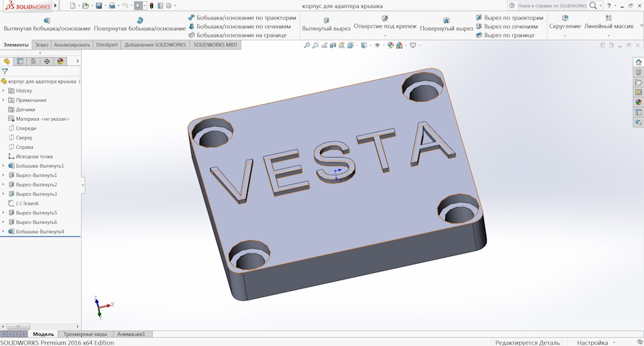Select Lofted Cut (Вырез по сечениям)
644x346 pixels.
click(x=507, y=26)
